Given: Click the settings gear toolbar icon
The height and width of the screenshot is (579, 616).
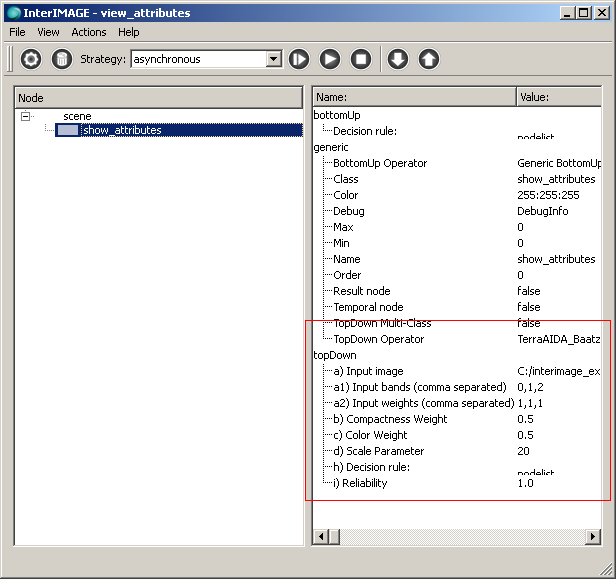Looking at the screenshot, I should [x=31, y=59].
